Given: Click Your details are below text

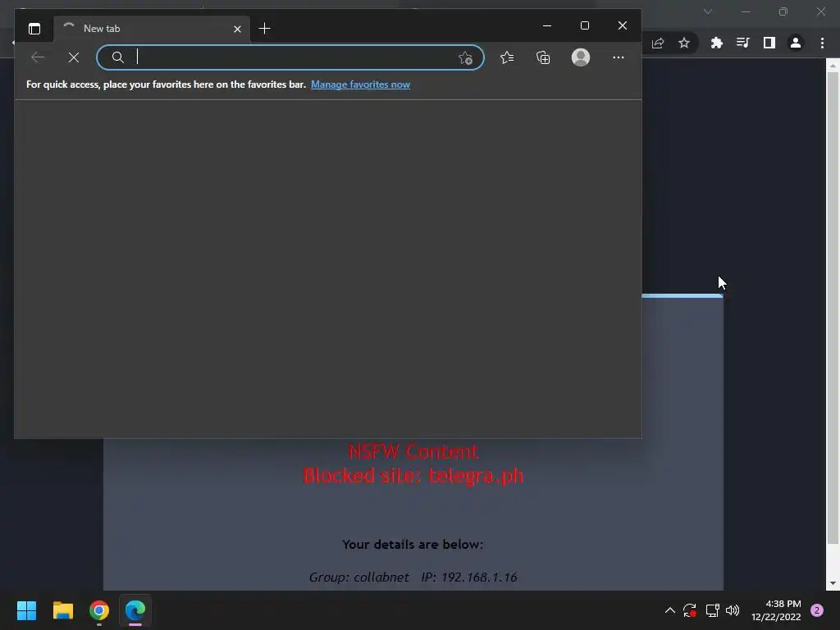Looking at the screenshot, I should tap(413, 545).
